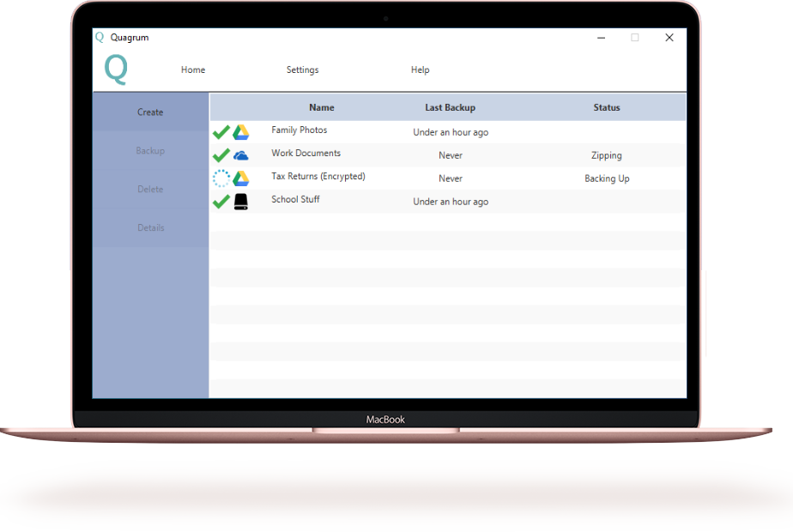Click the Status column header

(x=607, y=108)
